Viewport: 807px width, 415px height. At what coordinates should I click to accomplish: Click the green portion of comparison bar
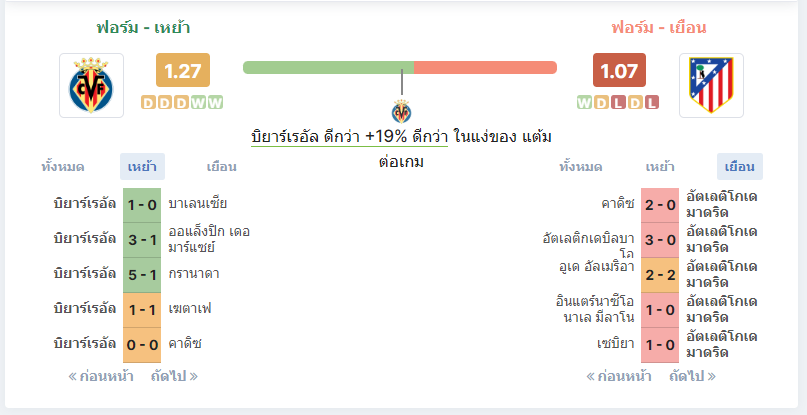(328, 67)
